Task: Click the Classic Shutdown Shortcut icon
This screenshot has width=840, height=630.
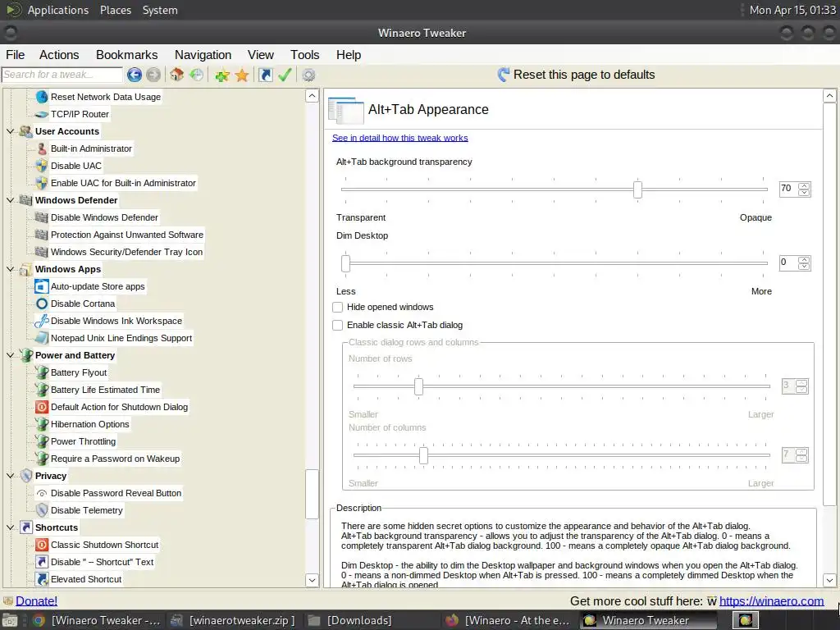Action: click(42, 545)
